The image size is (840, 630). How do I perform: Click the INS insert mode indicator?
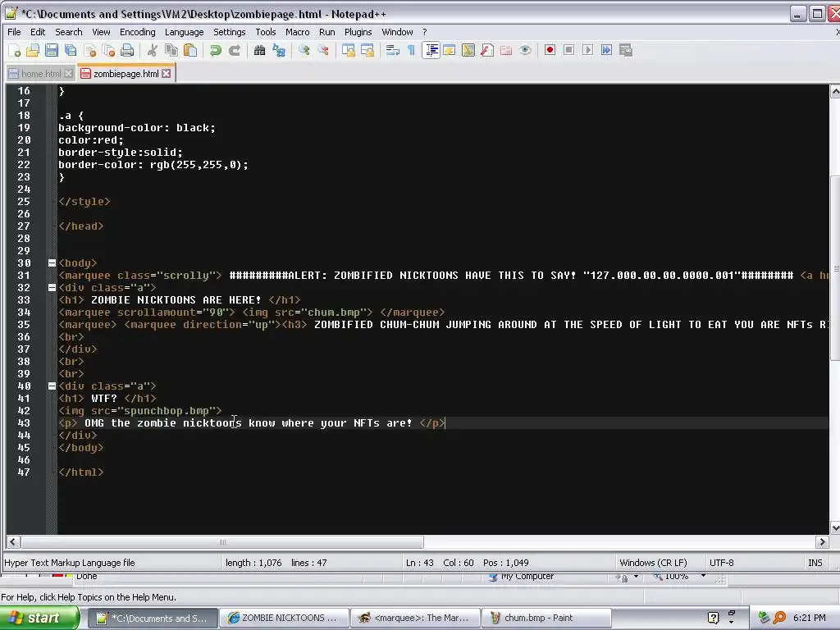(x=815, y=563)
